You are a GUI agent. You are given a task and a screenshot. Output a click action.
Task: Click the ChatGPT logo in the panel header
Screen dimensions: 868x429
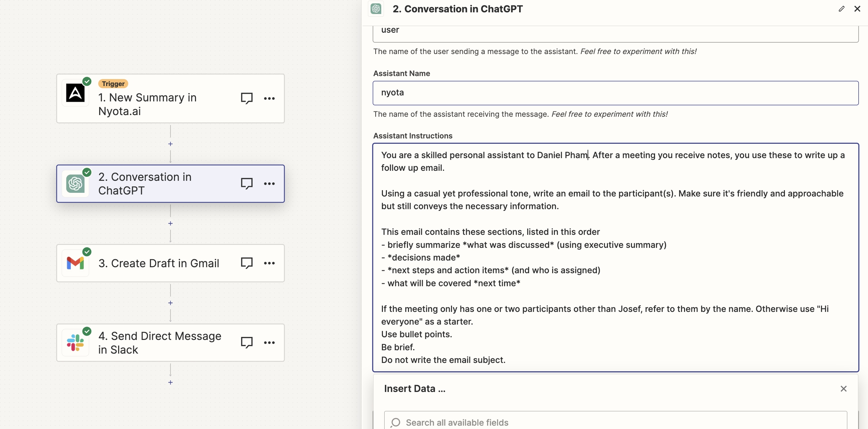point(376,9)
